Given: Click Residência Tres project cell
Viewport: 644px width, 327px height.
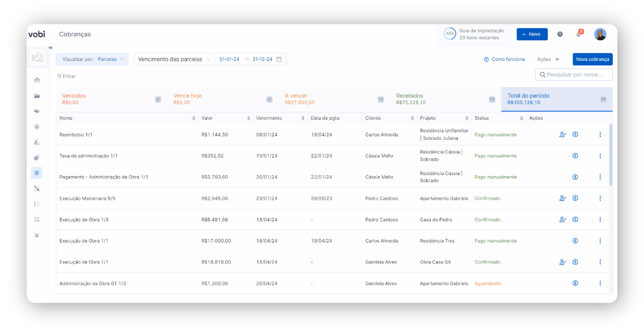Looking at the screenshot, I should pos(437,241).
